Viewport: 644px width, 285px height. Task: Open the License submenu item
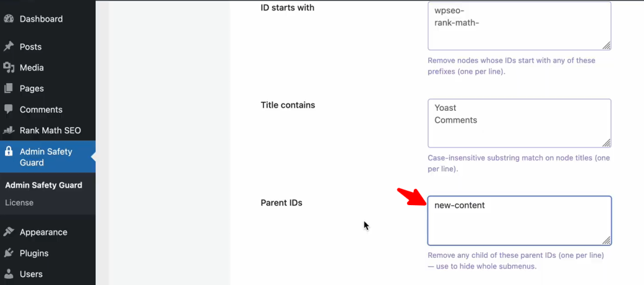19,203
